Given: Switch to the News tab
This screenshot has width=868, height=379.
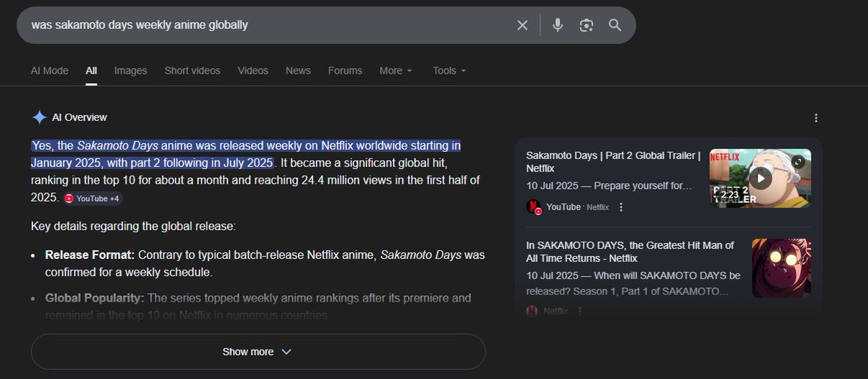Looking at the screenshot, I should 298,70.
